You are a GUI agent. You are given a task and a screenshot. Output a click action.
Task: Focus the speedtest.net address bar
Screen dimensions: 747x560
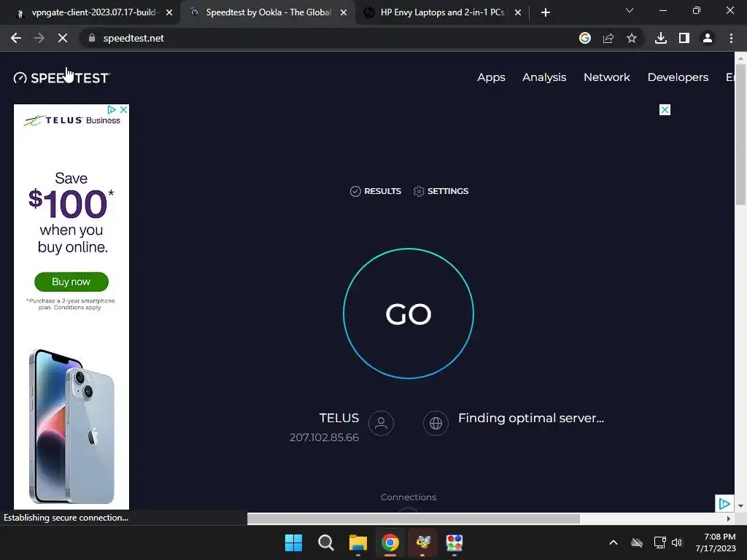(329, 38)
